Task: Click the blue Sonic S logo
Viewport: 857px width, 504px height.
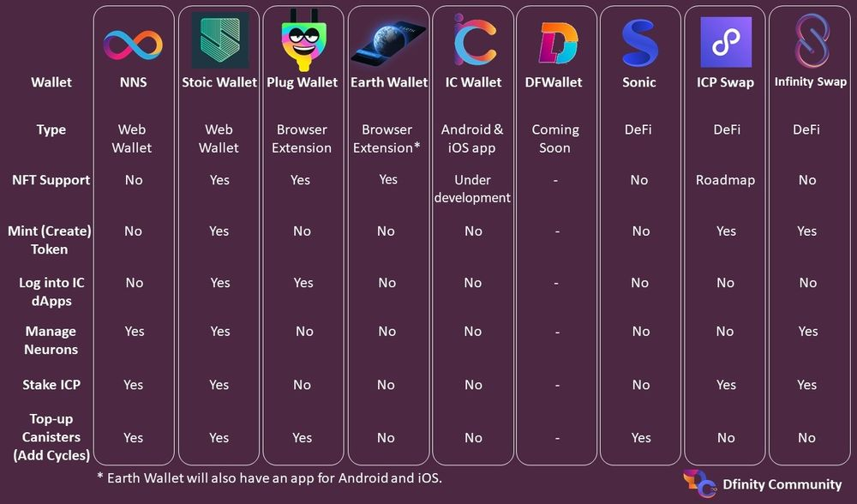Action: click(639, 43)
